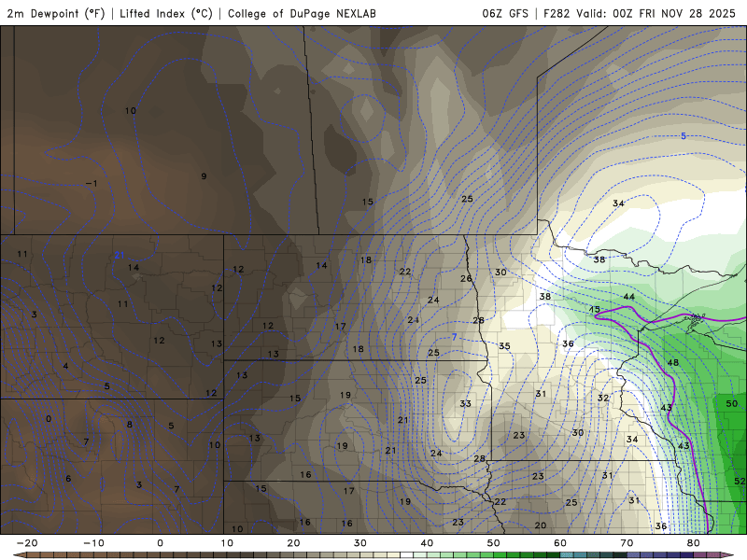Click the "70" label on the color scale
This screenshot has height=560, width=747.
[x=627, y=543]
